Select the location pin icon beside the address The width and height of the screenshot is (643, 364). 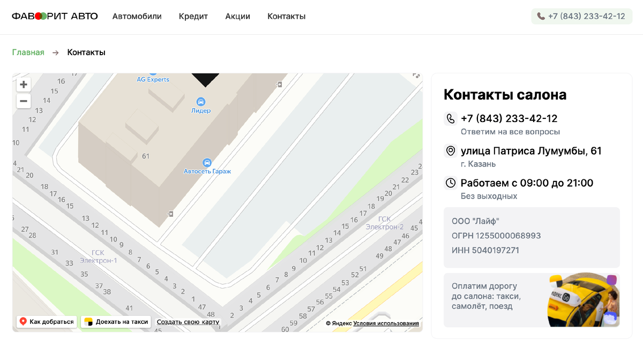450,151
